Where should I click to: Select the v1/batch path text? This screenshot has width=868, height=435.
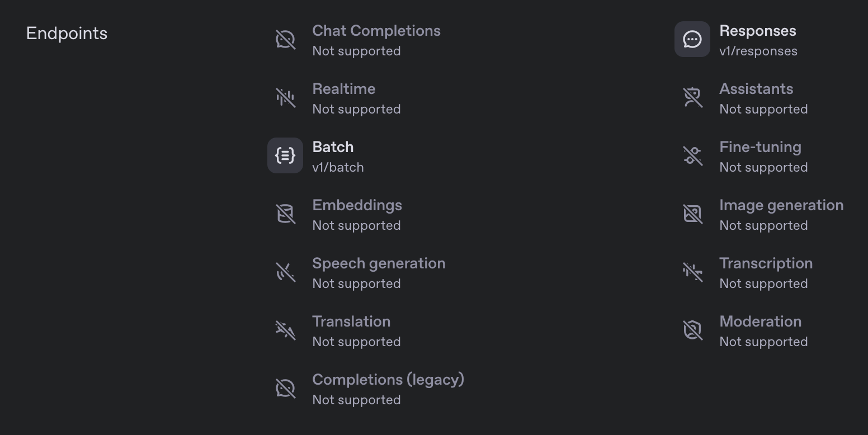[338, 167]
